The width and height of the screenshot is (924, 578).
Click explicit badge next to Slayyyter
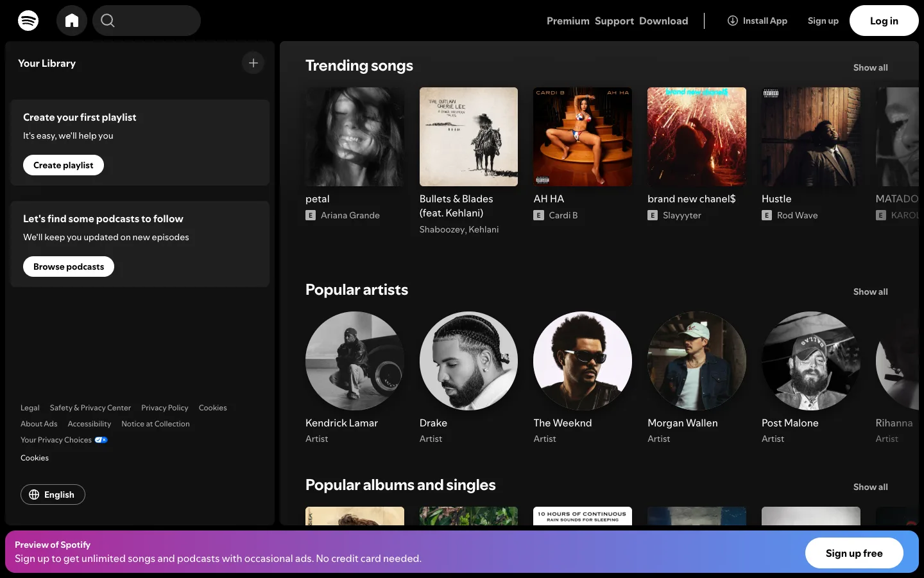click(x=653, y=215)
